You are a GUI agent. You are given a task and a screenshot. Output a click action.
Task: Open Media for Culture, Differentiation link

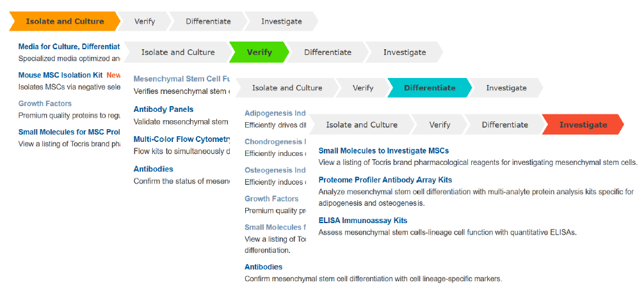68,47
